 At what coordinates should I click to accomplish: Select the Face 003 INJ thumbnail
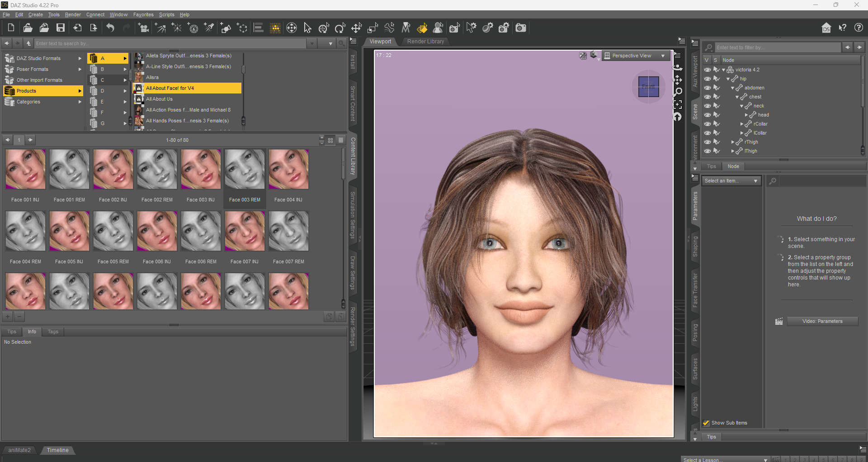pyautogui.click(x=201, y=170)
